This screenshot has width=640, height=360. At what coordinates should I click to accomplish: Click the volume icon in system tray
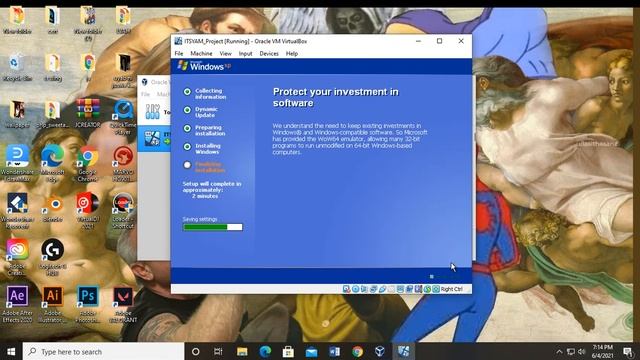[x=582, y=351]
